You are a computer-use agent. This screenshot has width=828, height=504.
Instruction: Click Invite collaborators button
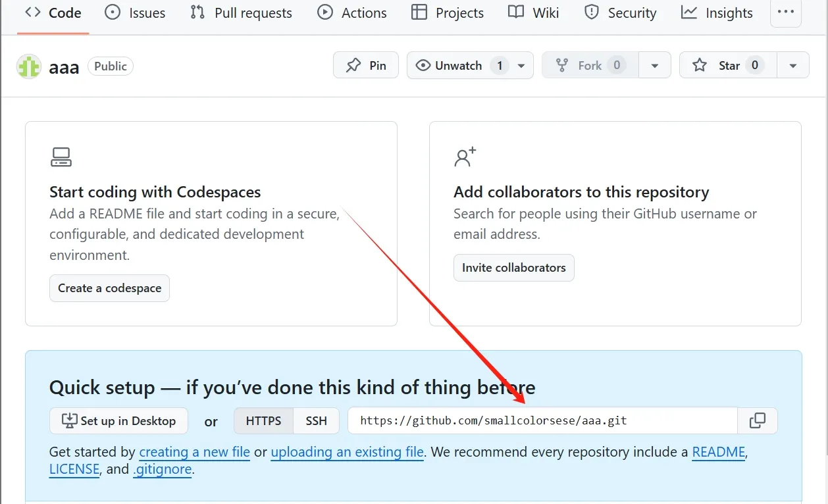click(x=514, y=268)
